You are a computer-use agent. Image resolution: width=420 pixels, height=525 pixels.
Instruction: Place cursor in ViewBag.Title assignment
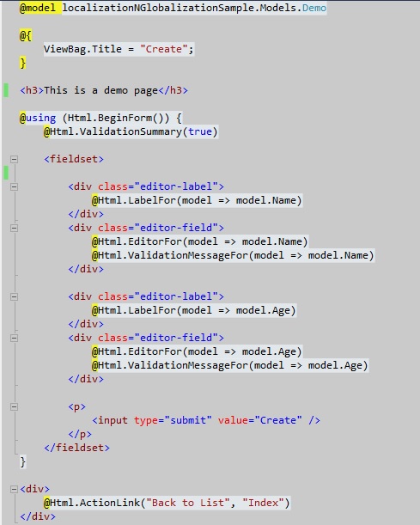pos(119,49)
